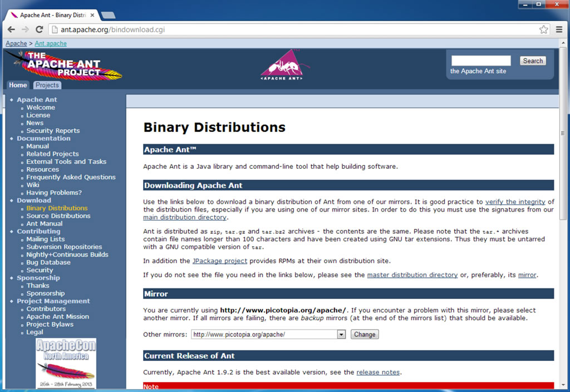
Task: Open the Ant Manual download link
Action: (45, 224)
